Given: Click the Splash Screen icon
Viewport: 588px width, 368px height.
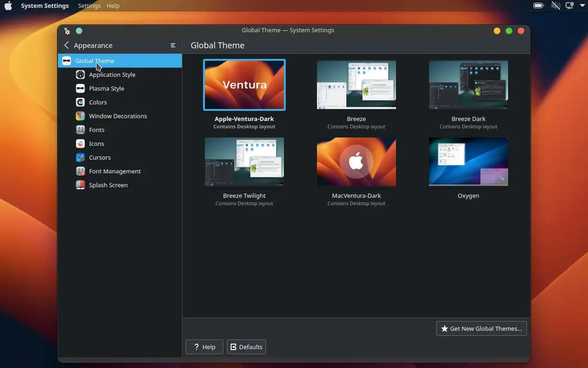Looking at the screenshot, I should 80,185.
